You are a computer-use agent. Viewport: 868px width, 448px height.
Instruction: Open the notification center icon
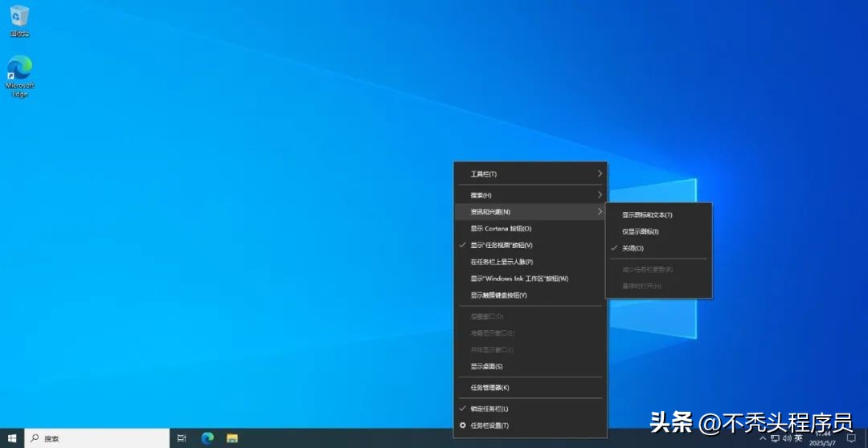851,438
